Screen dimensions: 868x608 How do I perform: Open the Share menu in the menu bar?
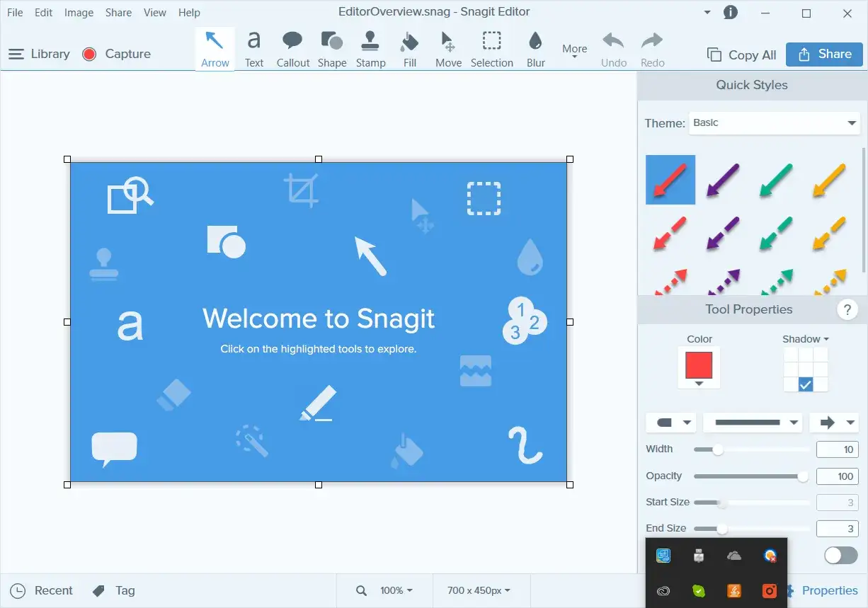[118, 12]
